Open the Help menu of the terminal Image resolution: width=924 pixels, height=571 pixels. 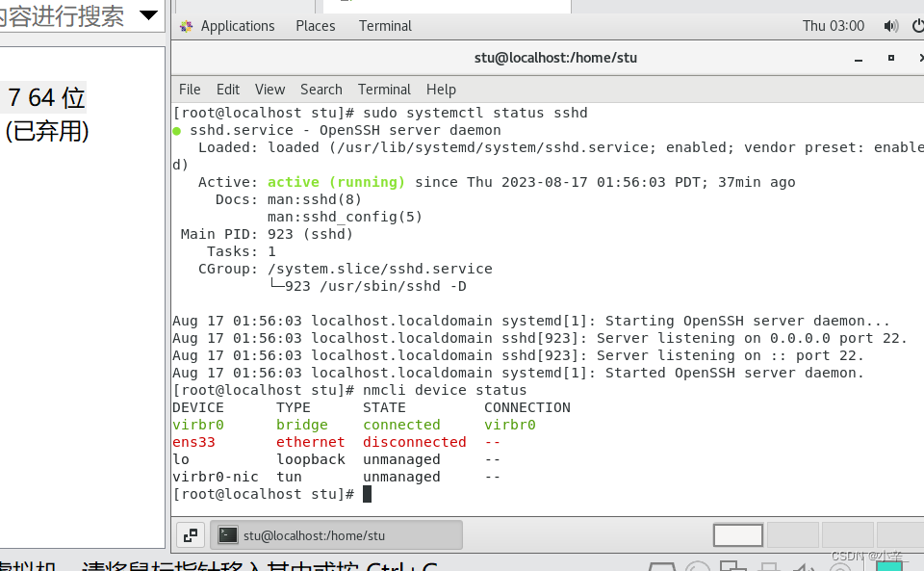(x=441, y=90)
